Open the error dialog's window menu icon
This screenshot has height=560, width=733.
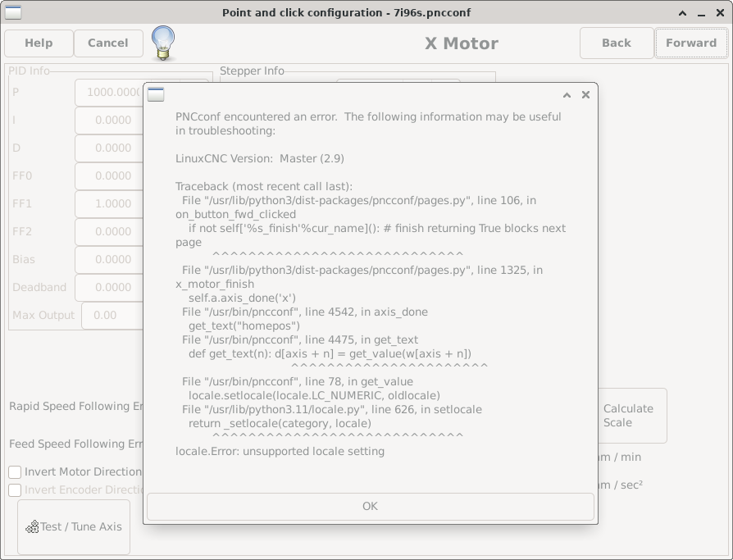pyautogui.click(x=156, y=94)
